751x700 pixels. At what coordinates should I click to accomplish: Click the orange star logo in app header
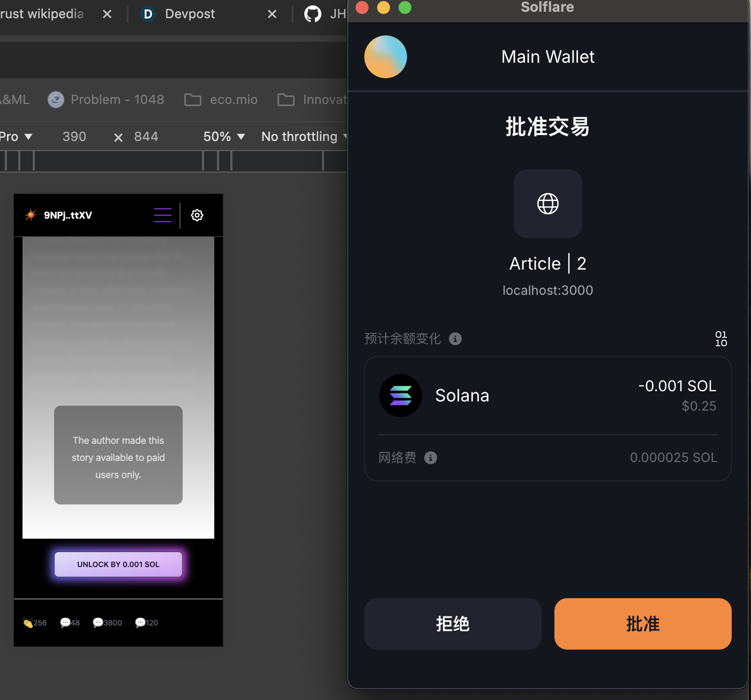click(x=31, y=215)
